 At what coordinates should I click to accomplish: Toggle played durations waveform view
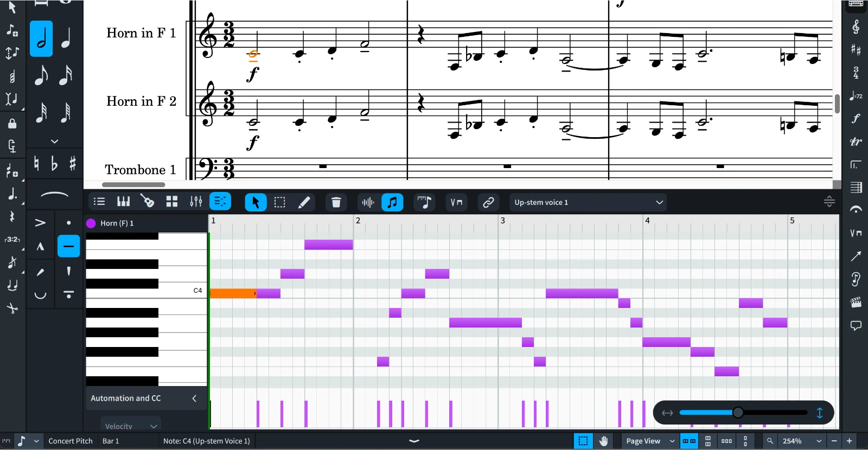tap(368, 202)
